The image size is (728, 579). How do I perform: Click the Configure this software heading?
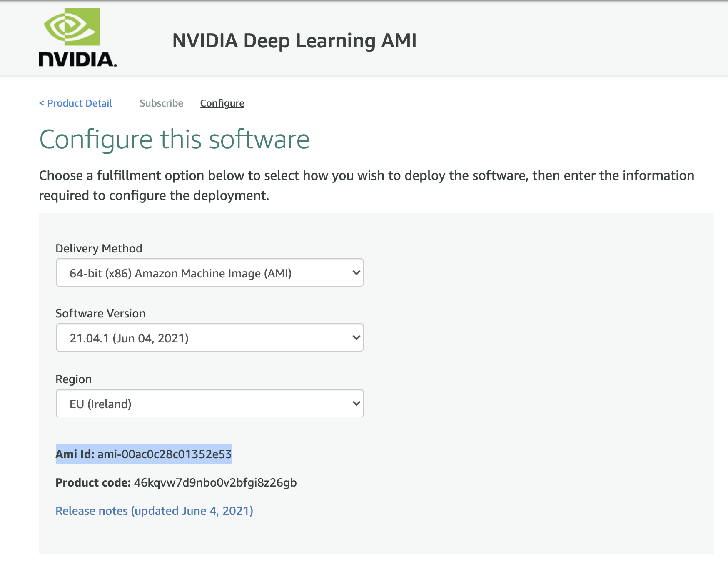tap(174, 139)
